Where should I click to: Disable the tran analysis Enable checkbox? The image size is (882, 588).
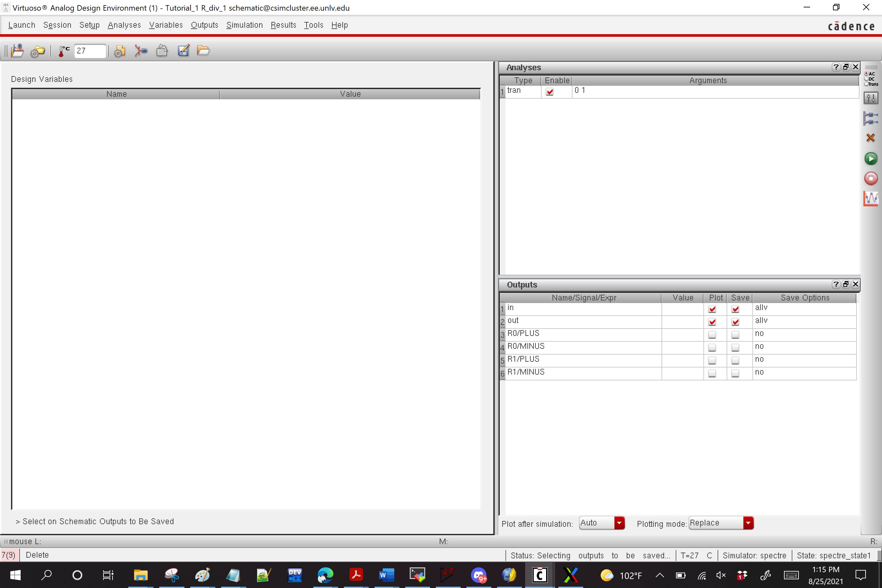click(549, 92)
